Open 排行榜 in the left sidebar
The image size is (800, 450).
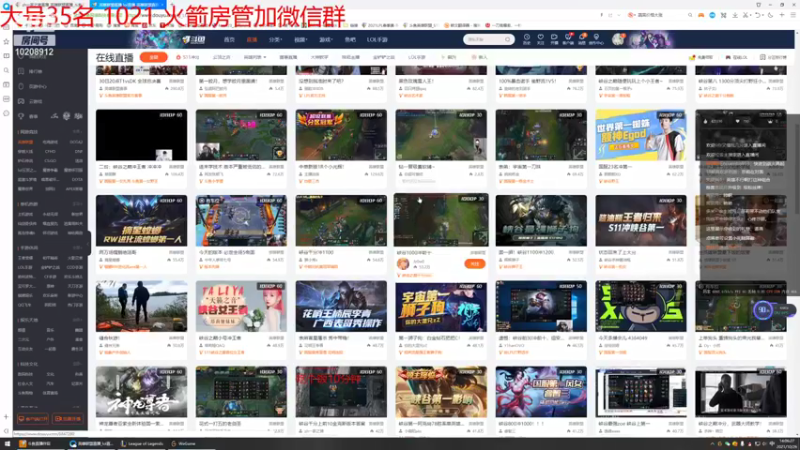pyautogui.click(x=31, y=71)
